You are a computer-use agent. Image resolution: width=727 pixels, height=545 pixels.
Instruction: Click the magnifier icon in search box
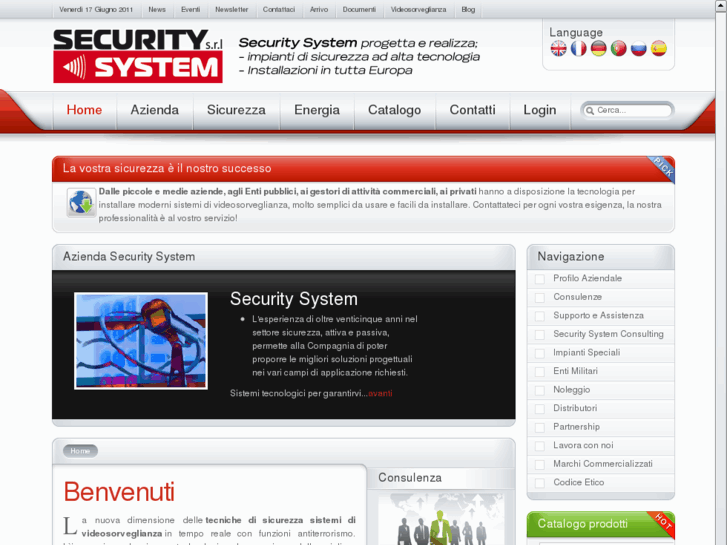click(590, 110)
